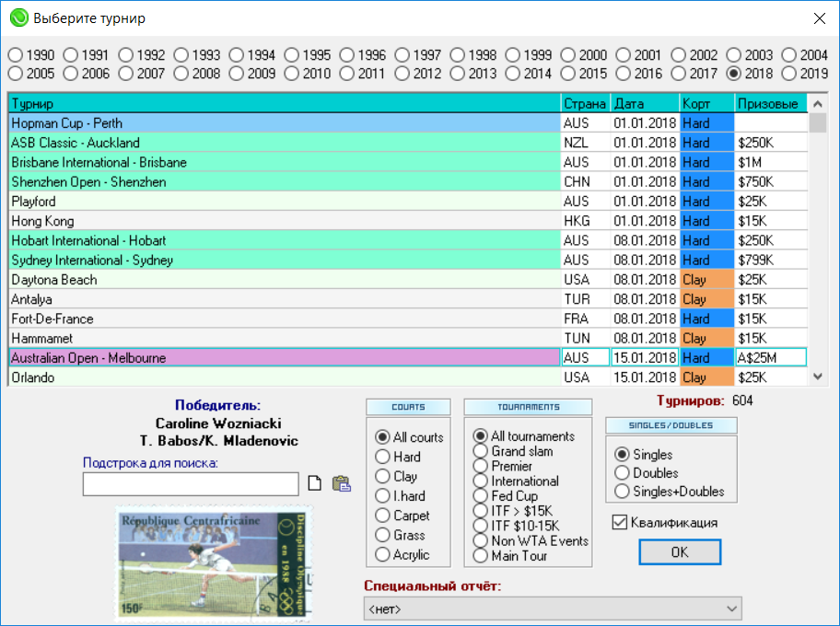Viewport: 840px width, 626px height.
Task: Confirm selection with the OK button
Action: pyautogui.click(x=680, y=552)
